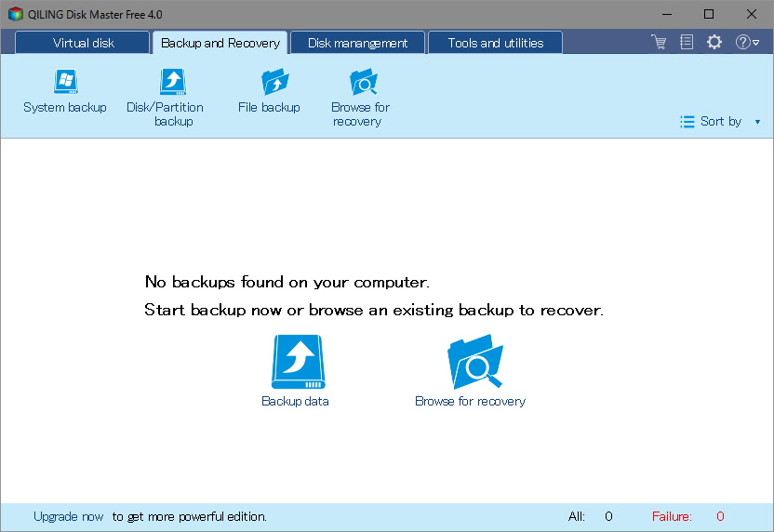
Task: Open the shopping cart icon
Action: pos(659,42)
